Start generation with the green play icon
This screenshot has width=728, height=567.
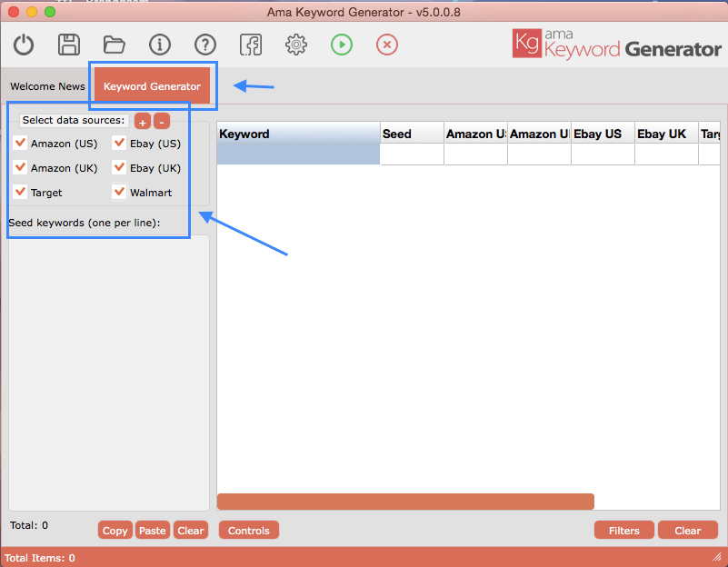click(x=342, y=45)
